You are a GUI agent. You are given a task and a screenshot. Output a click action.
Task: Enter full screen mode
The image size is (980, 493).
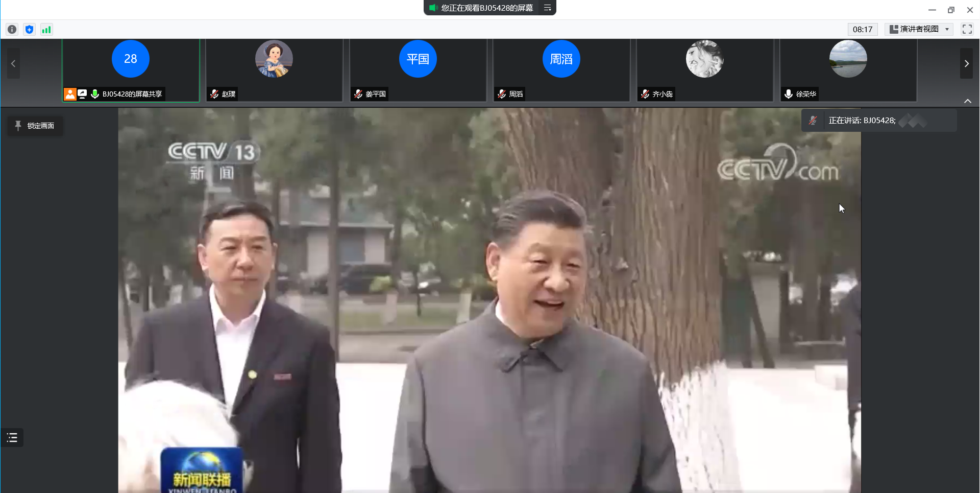click(967, 29)
